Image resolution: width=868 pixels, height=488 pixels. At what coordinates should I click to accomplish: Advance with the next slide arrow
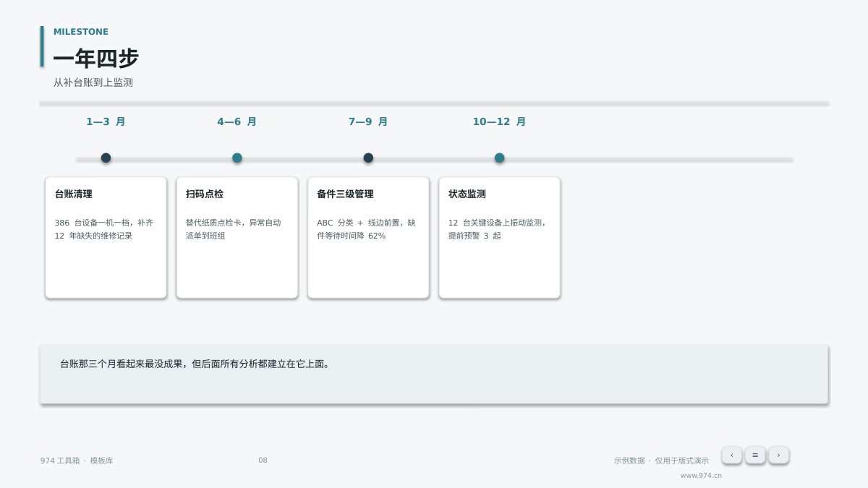point(778,455)
